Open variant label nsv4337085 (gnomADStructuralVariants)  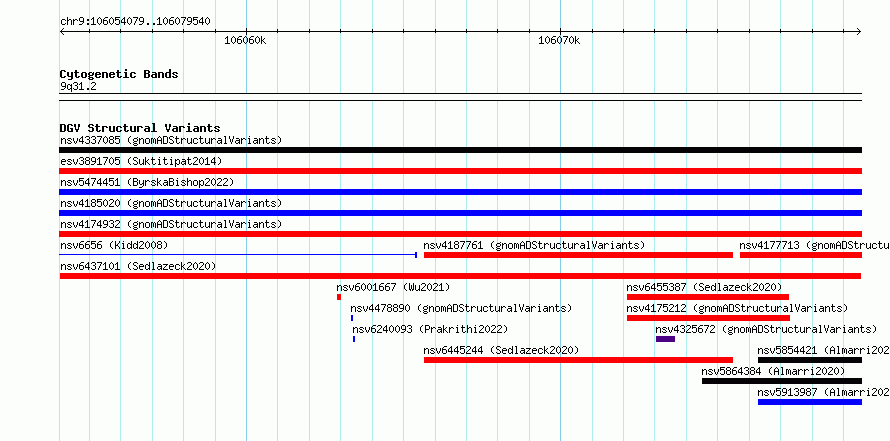point(171,140)
